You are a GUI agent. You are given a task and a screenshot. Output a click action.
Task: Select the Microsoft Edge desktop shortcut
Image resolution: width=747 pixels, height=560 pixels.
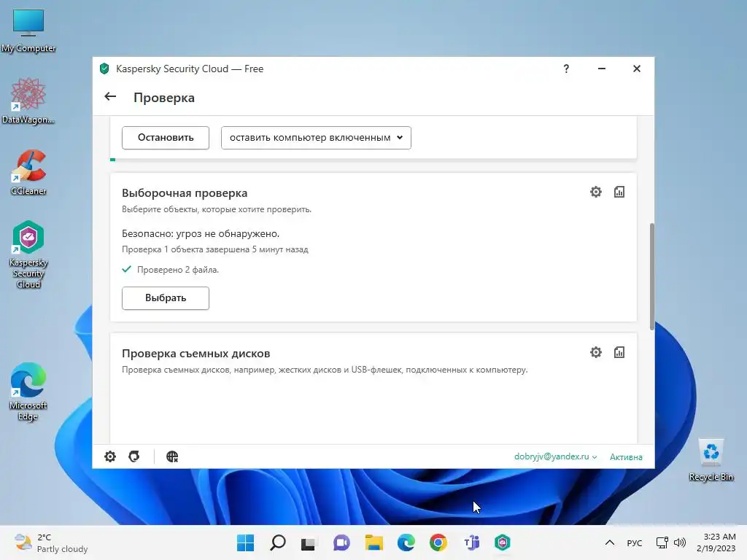28,392
